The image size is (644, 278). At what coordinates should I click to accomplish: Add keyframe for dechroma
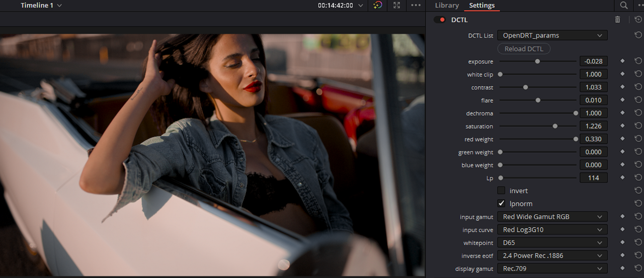point(622,113)
